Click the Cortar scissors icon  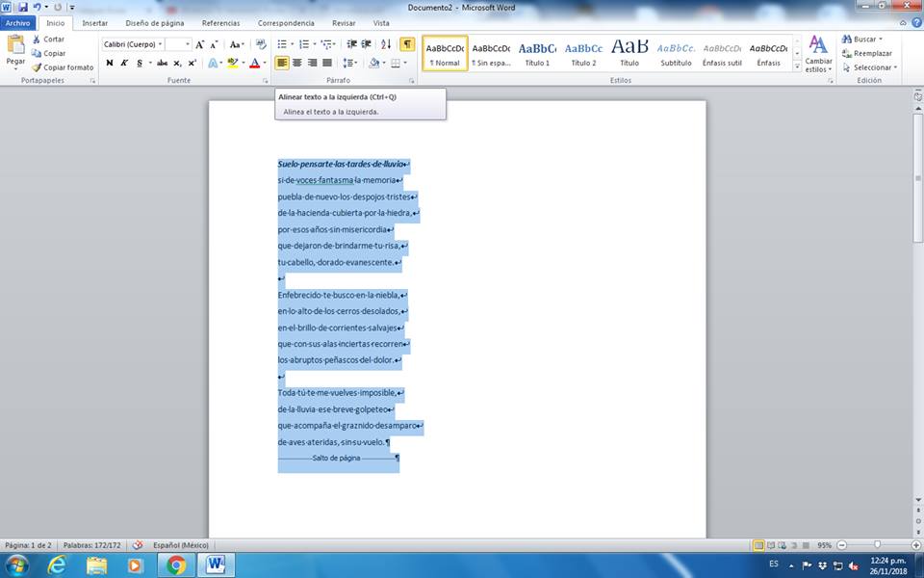coord(36,39)
